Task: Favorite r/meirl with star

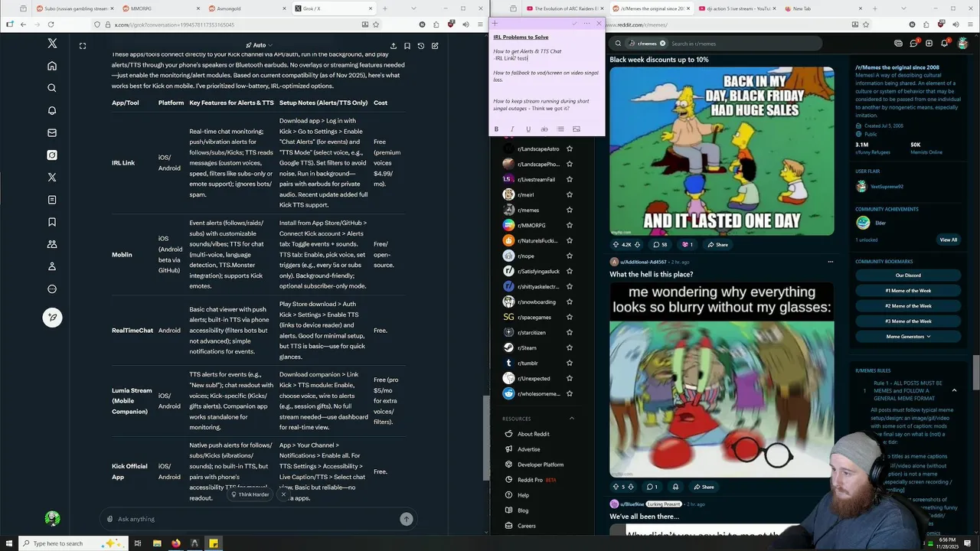Action: (569, 194)
